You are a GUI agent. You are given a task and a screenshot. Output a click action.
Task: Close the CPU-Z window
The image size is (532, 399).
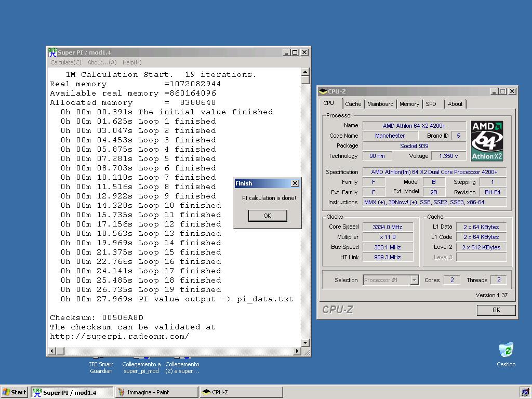click(x=512, y=91)
